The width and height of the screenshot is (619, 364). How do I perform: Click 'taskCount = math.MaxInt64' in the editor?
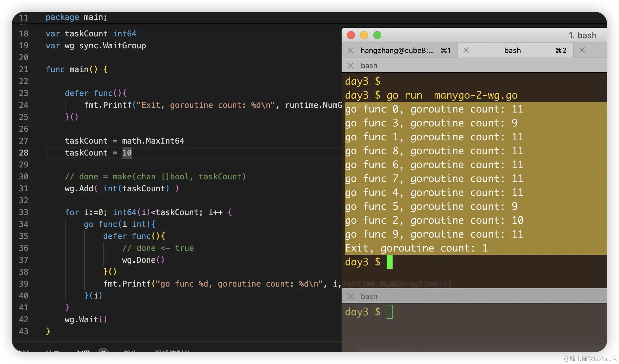124,141
